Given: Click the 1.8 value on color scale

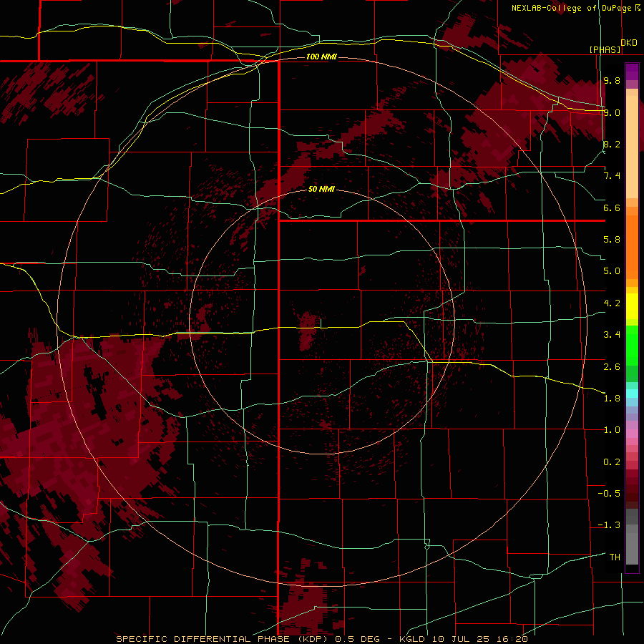Looking at the screenshot, I should (x=612, y=399).
